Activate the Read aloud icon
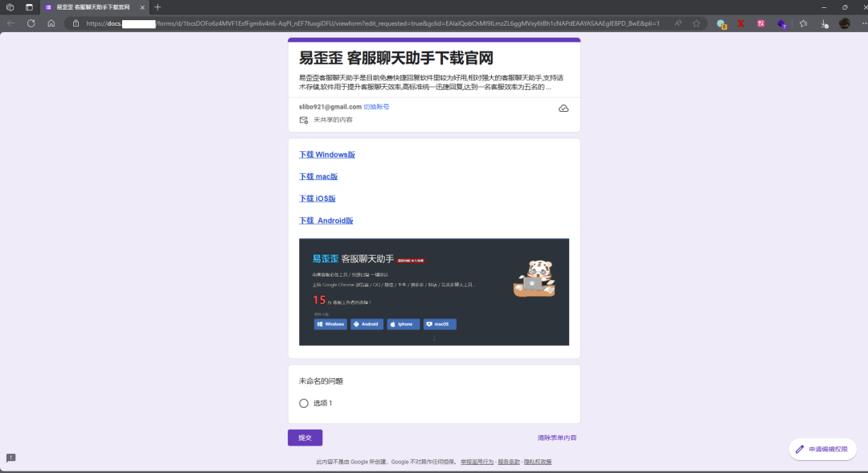868x473 pixels. tap(678, 23)
